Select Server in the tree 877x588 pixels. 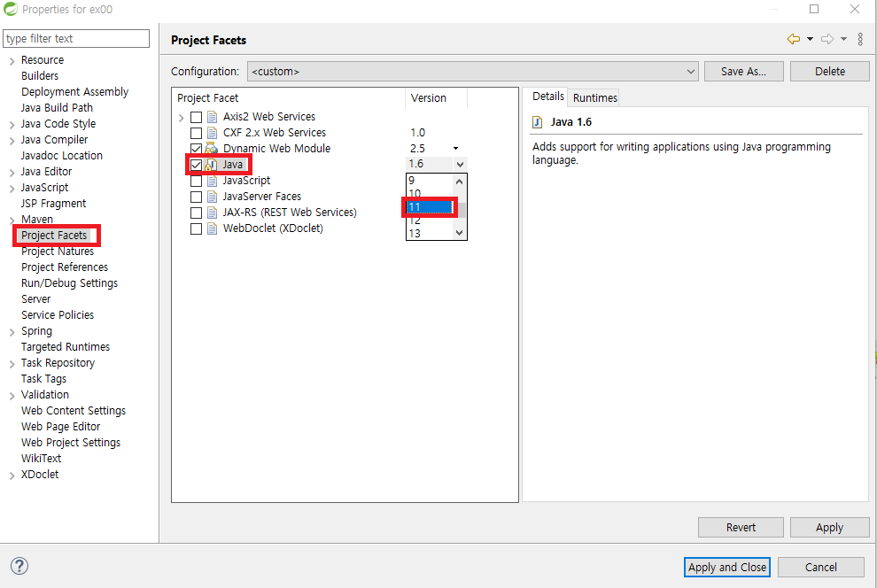point(35,299)
